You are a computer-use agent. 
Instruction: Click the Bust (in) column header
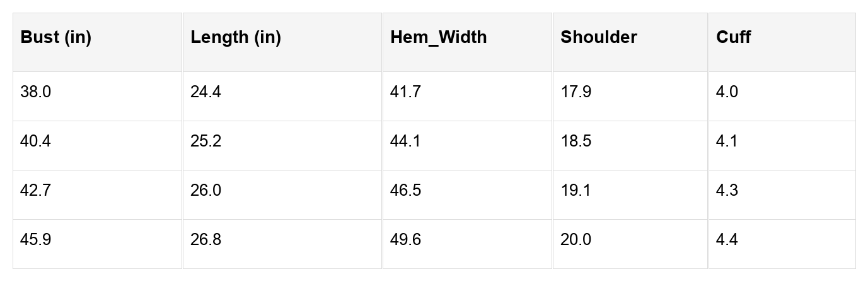pos(56,37)
